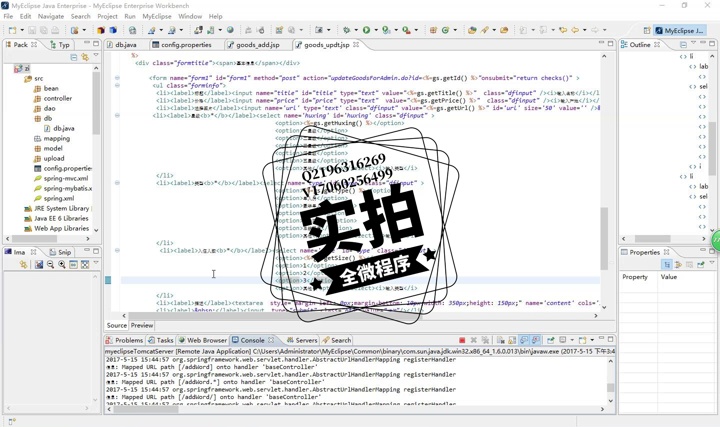Minimize the Outline view panel
Screen dimensions: 720x427
pyautogui.click(x=703, y=44)
